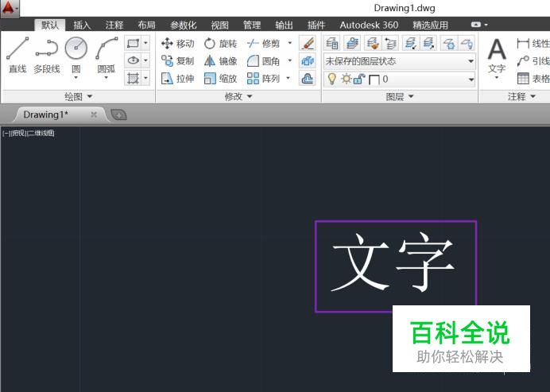Open the 阵列 array flyout arrow
The height and width of the screenshot is (392, 550).
[x=289, y=78]
